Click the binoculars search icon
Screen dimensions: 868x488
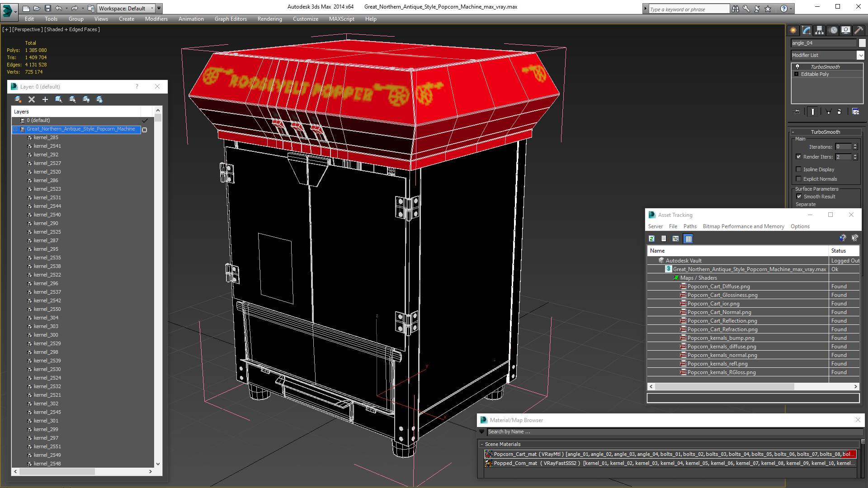tap(736, 9)
